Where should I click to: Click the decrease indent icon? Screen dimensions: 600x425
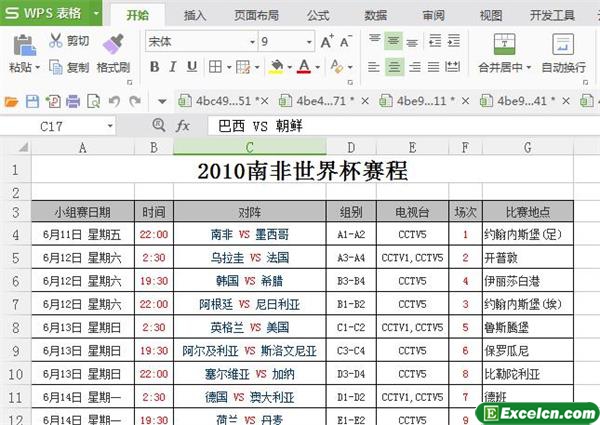click(435, 41)
